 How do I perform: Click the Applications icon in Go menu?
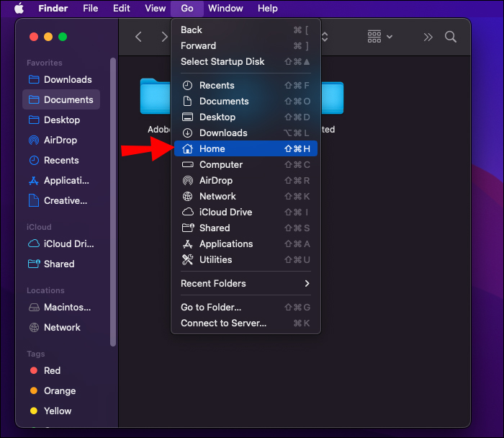click(x=187, y=243)
